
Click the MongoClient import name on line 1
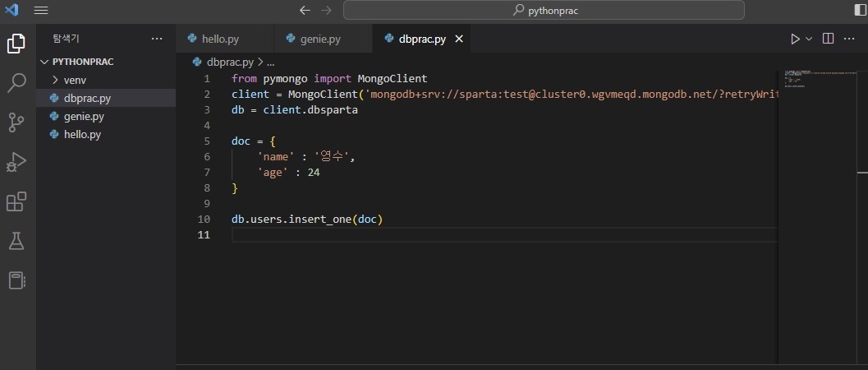coord(393,79)
